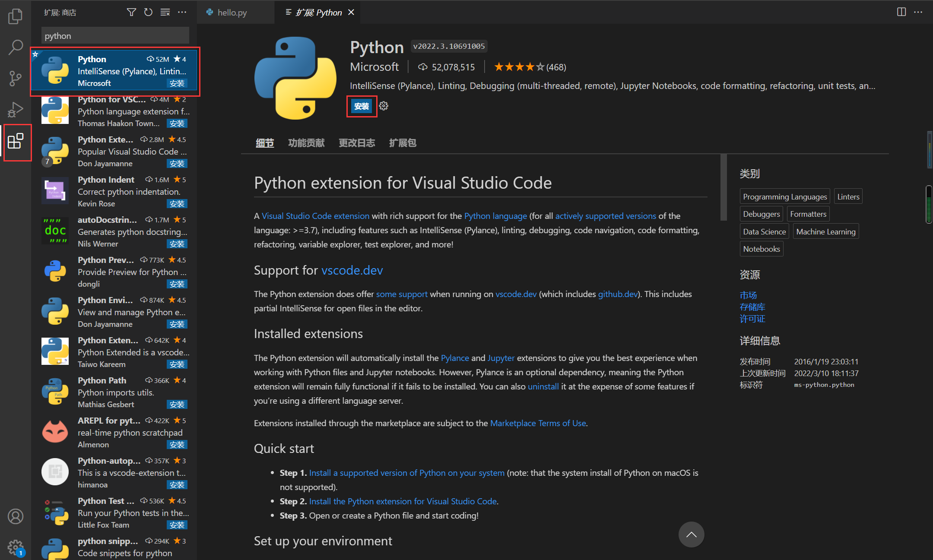Open the Python language link

495,216
